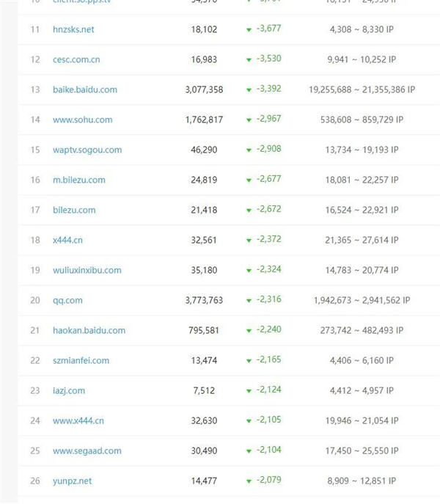Click the green down arrow beside -3,677
Image resolution: width=440 pixels, height=504 pixels.
250,29
